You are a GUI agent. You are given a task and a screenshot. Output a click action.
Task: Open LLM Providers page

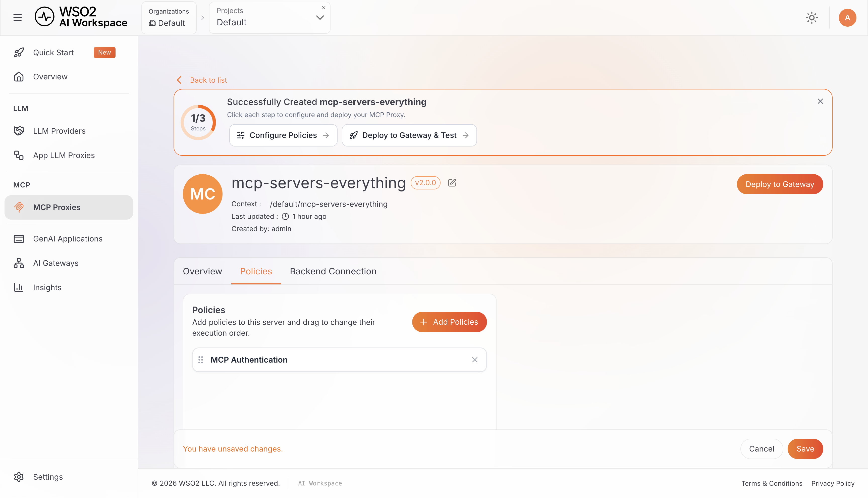pyautogui.click(x=69, y=131)
